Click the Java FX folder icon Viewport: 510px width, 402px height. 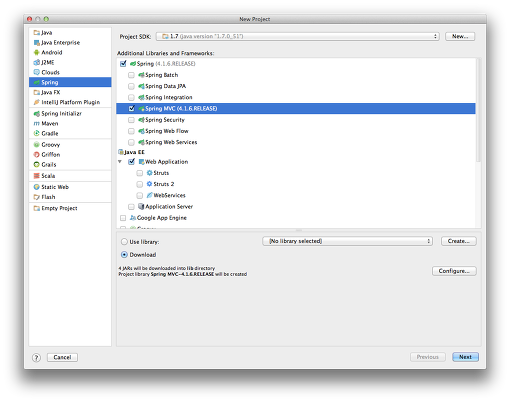tap(37, 92)
